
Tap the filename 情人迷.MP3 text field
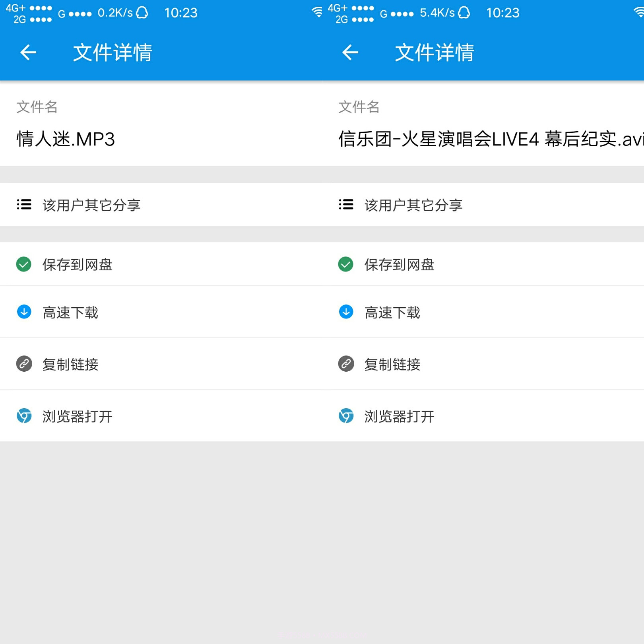[65, 139]
